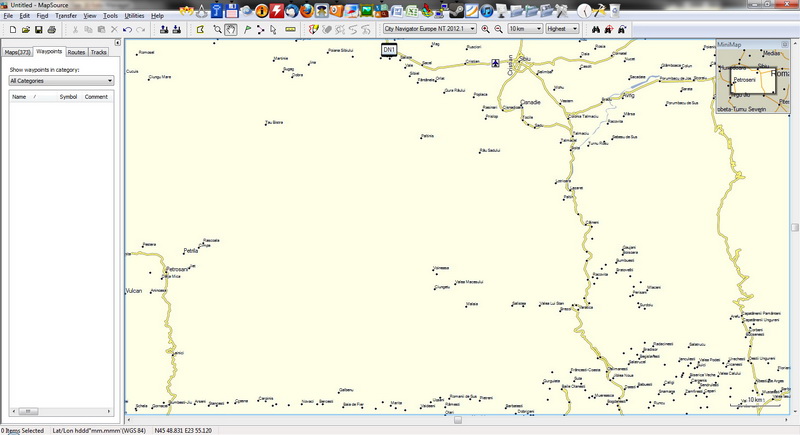Screen dimensions: 800x435
Task: Select the Waypoint flag tool
Action: [x=247, y=30]
